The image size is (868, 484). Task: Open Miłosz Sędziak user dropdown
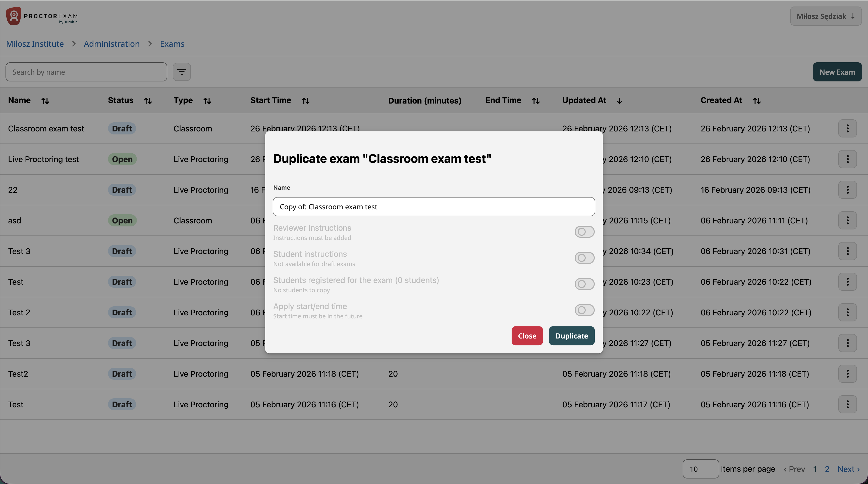826,16
